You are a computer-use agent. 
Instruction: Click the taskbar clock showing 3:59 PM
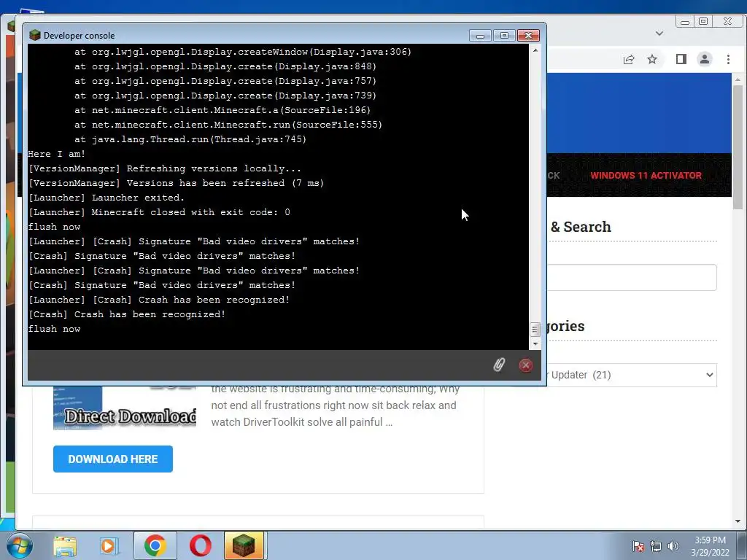pyautogui.click(x=710, y=545)
